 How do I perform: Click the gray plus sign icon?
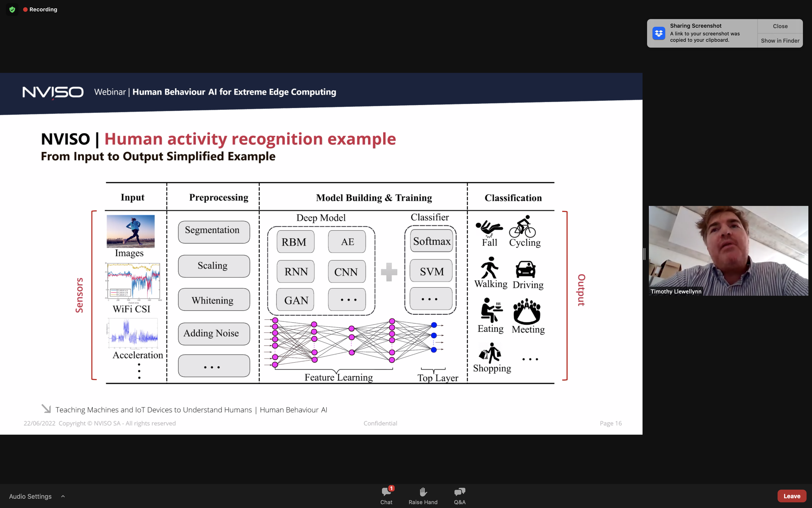click(389, 272)
